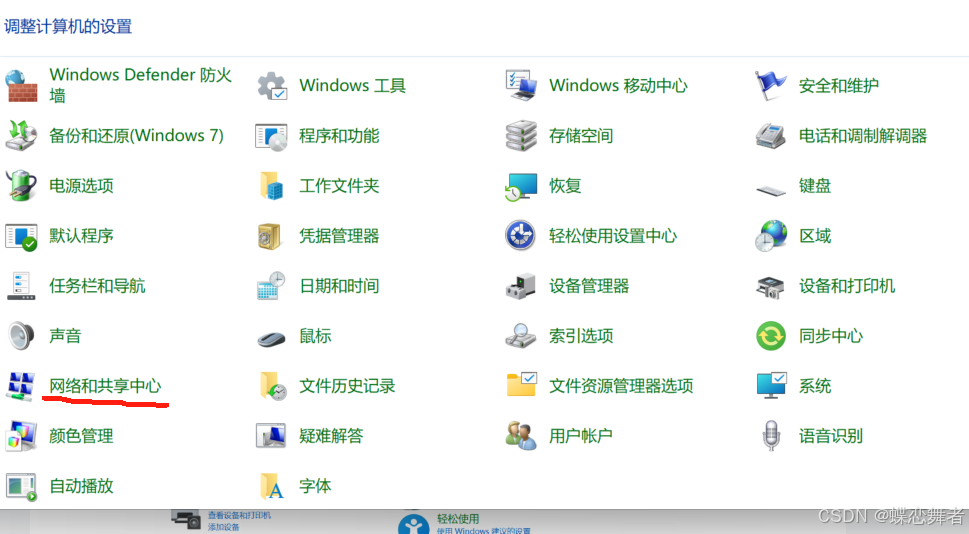Open the 恢复 monitor icon
Image resolution: width=969 pixels, height=534 pixels.
521,186
